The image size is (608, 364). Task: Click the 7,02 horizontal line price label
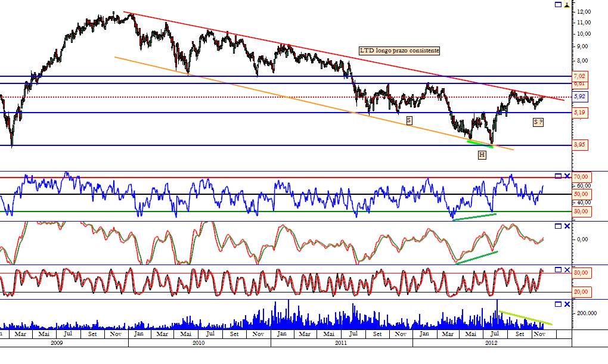580,76
